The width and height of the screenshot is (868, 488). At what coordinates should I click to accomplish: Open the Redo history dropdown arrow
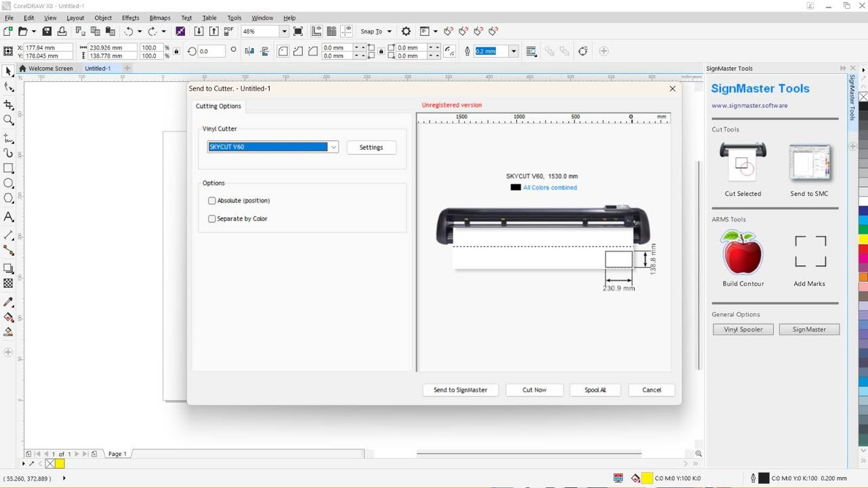[x=163, y=31]
